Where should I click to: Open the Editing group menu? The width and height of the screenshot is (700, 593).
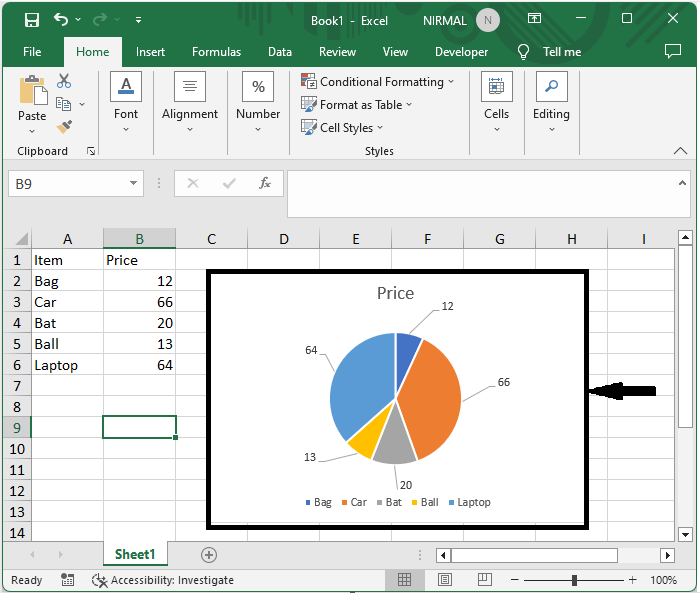click(551, 103)
